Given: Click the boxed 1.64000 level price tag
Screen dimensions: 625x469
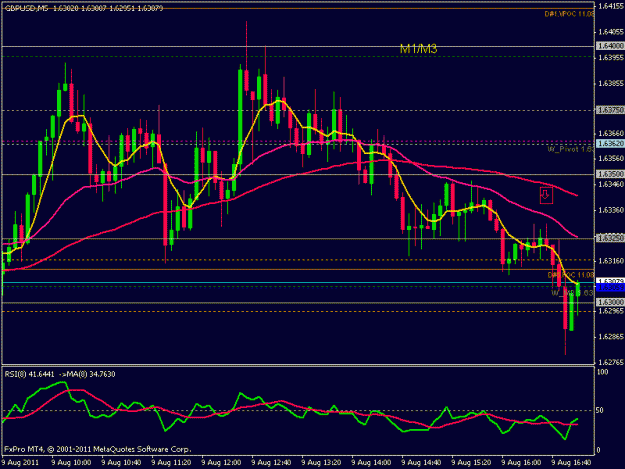Looking at the screenshot, I should click(x=610, y=46).
